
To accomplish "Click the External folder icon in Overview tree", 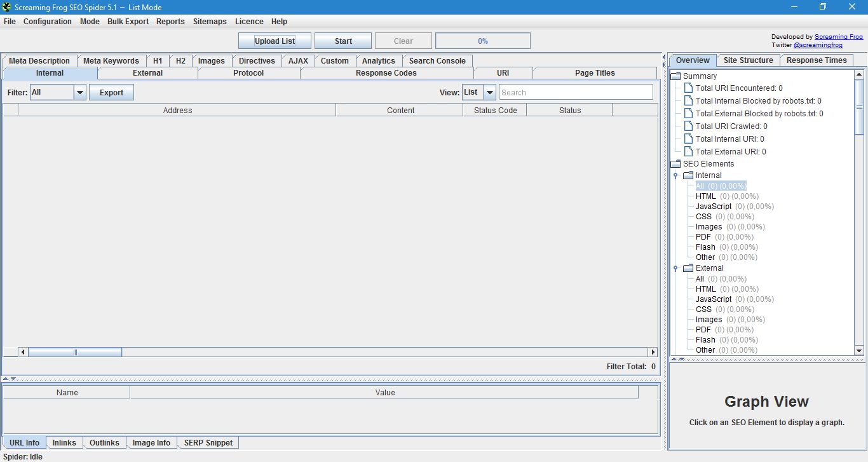I will click(688, 268).
